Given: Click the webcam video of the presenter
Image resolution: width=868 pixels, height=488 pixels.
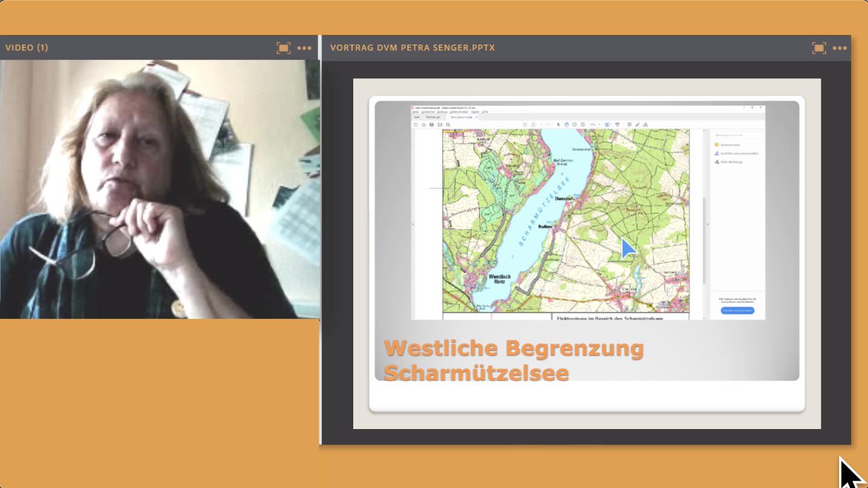Looking at the screenshot, I should click(160, 189).
